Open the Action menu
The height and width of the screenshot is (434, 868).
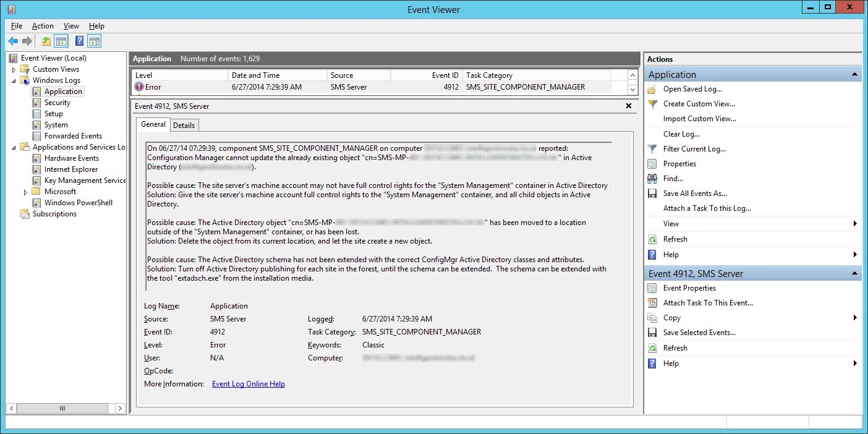(x=43, y=26)
